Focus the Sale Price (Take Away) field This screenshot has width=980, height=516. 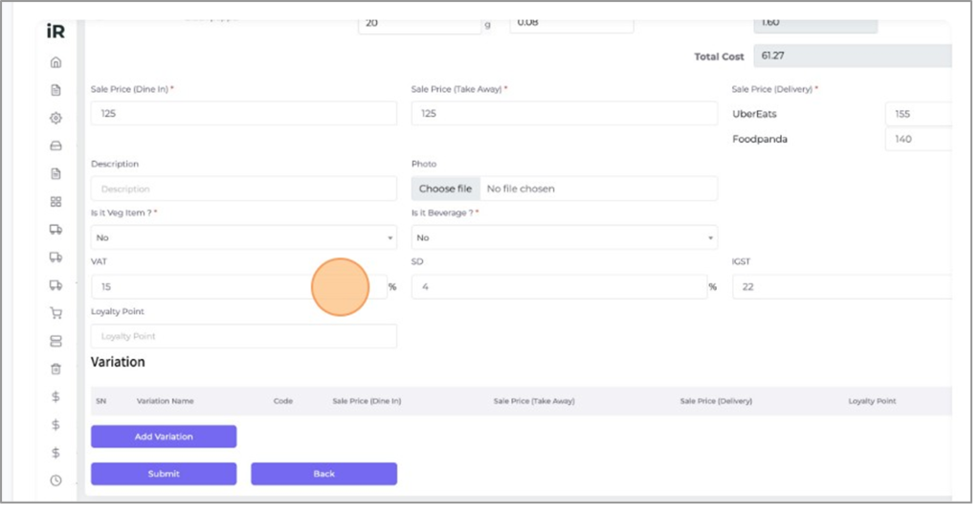point(565,113)
